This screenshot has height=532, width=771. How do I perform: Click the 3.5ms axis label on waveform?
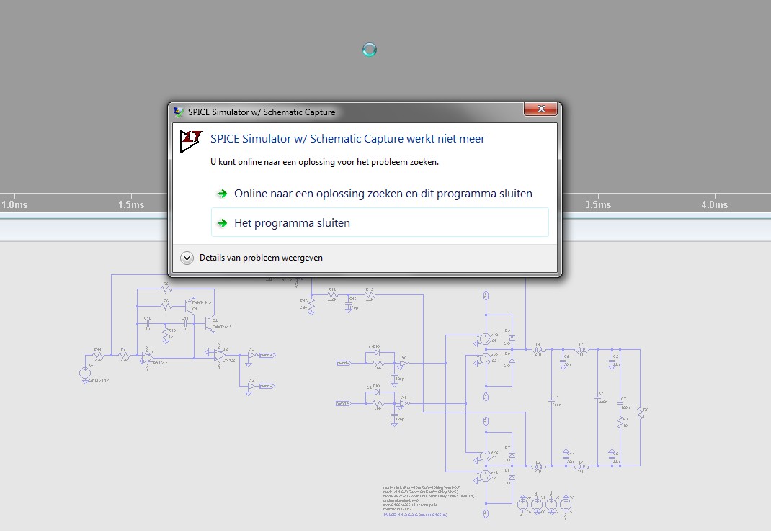click(x=598, y=204)
